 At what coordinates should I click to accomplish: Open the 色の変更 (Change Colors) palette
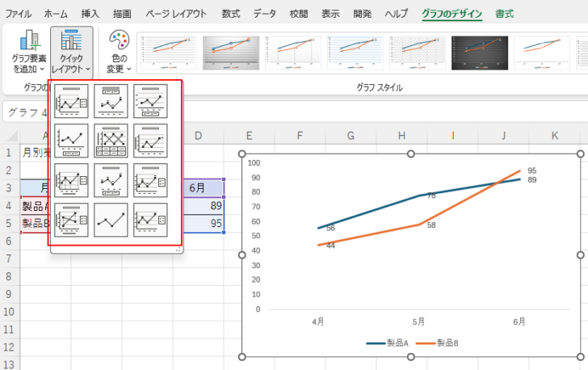pyautogui.click(x=119, y=51)
